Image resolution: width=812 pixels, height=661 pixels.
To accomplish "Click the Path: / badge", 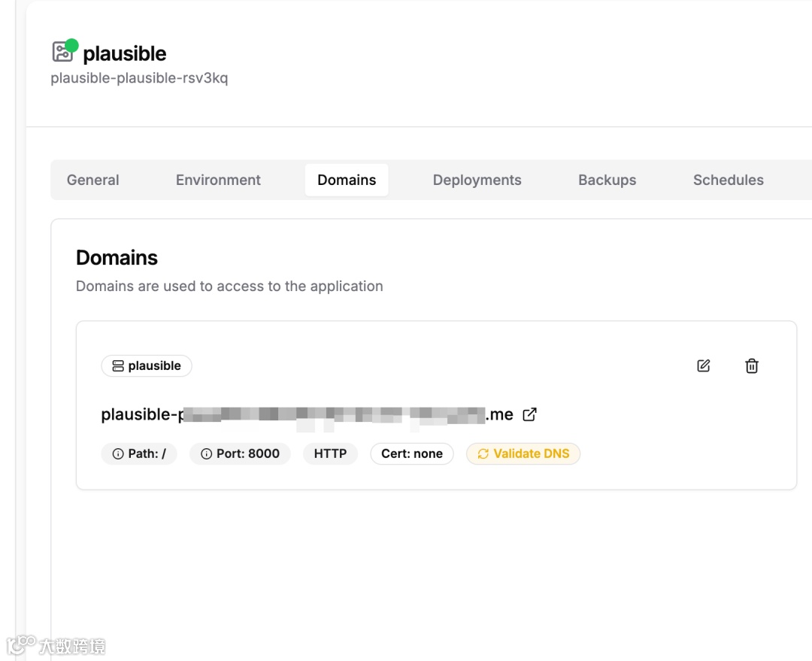I will point(139,453).
